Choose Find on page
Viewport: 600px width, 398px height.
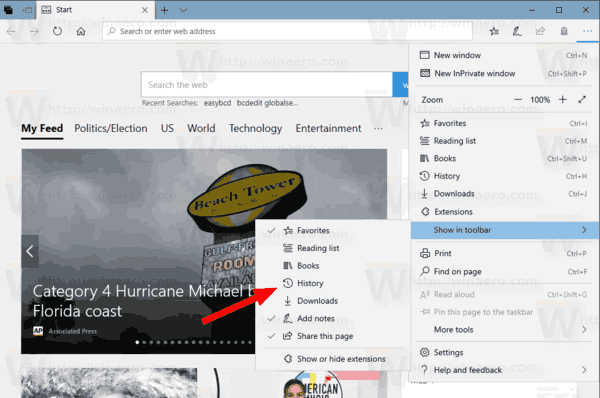(x=503, y=272)
